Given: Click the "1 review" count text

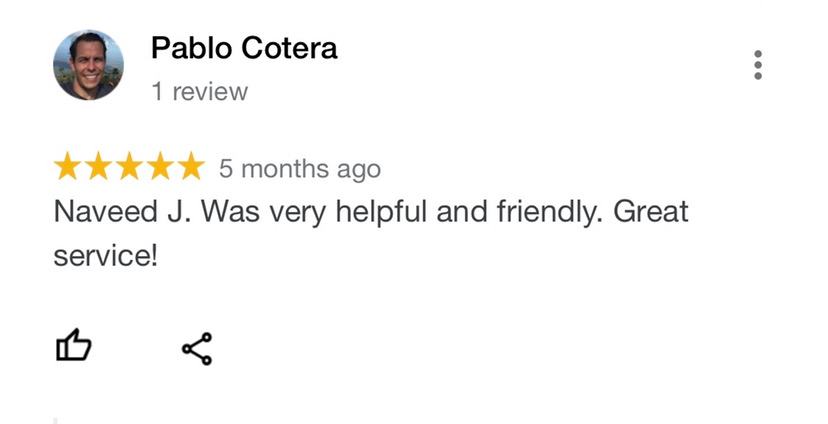Looking at the screenshot, I should click(x=199, y=92).
